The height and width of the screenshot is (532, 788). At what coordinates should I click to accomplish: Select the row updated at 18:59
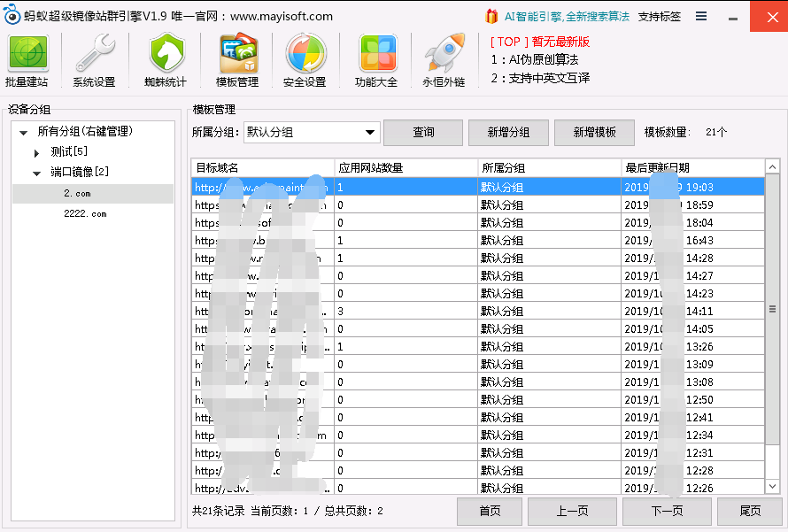pos(478,205)
